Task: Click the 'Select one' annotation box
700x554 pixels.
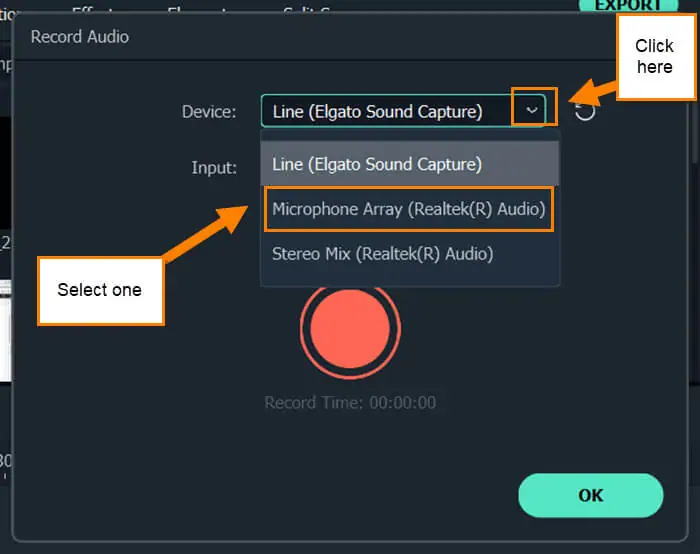Action: 101,291
